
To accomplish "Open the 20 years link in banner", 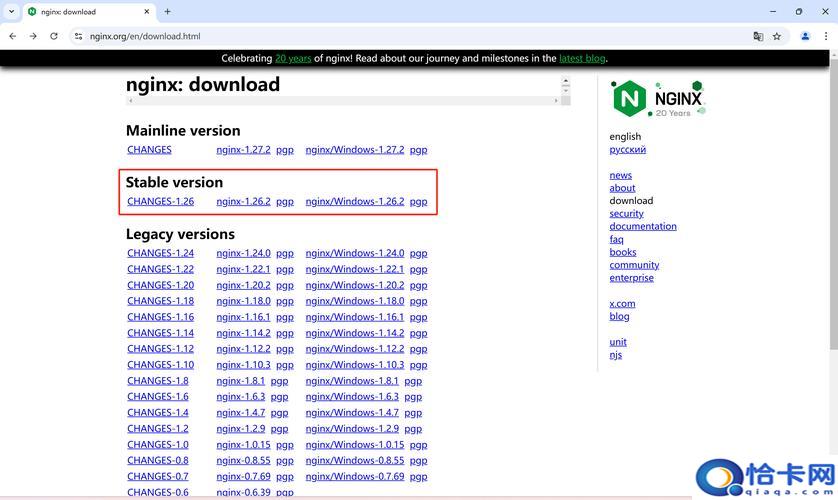I will click(293, 58).
